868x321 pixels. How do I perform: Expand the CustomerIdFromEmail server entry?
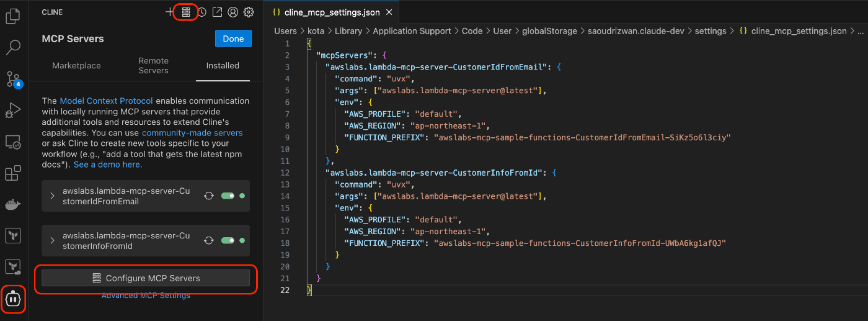pos(53,196)
